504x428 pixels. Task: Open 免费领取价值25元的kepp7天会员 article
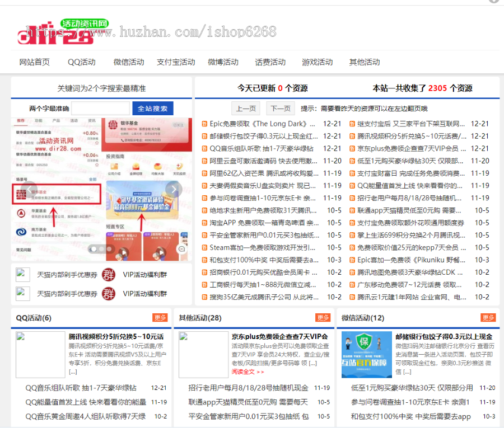click(x=412, y=248)
